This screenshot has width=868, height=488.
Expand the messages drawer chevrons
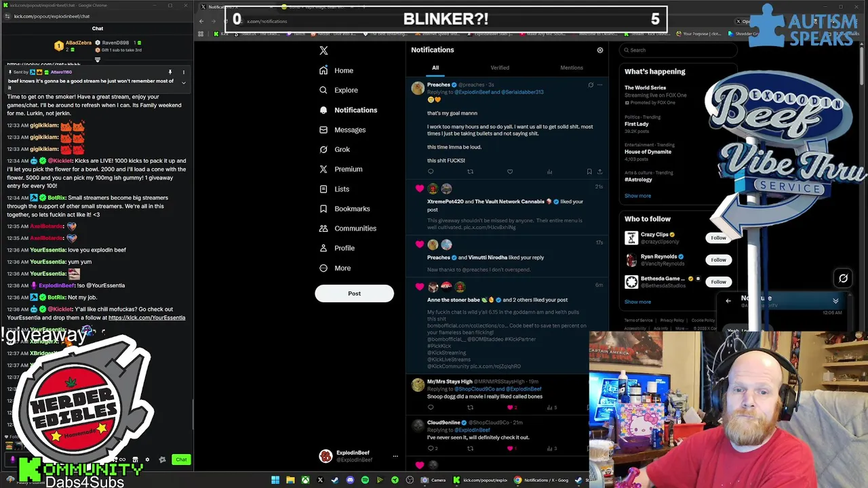835,301
